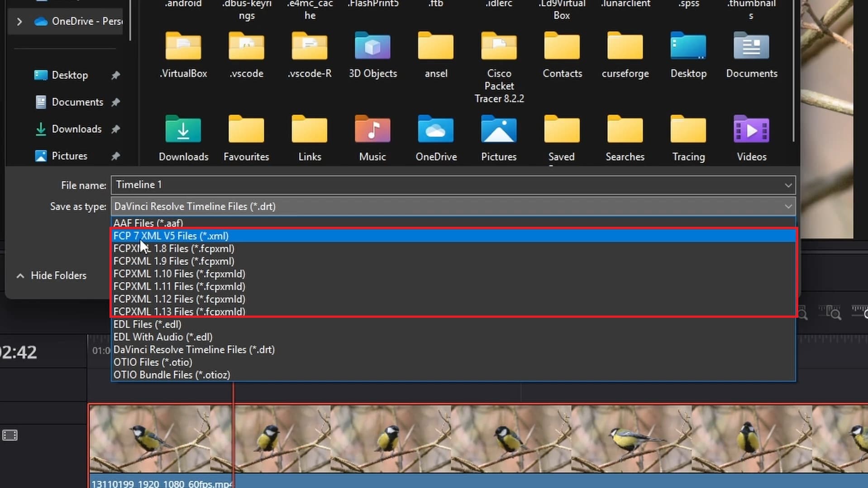Open the File name history dropdown arrow
The image size is (868, 488).
click(788, 185)
